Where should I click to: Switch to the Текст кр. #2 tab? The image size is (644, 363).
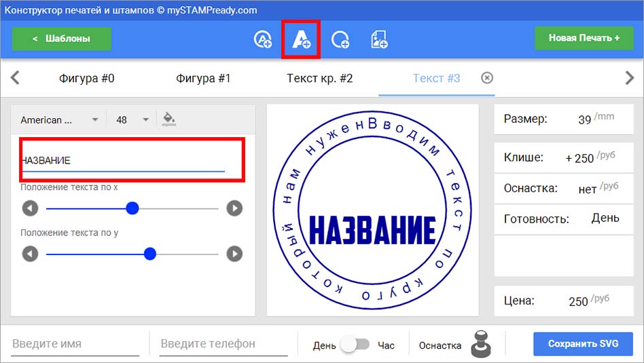coord(319,78)
